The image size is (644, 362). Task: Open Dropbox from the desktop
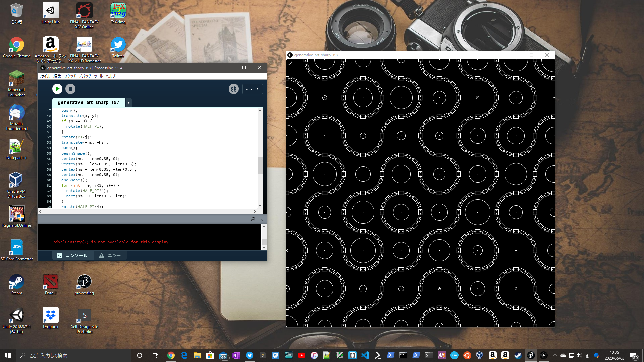pyautogui.click(x=50, y=315)
